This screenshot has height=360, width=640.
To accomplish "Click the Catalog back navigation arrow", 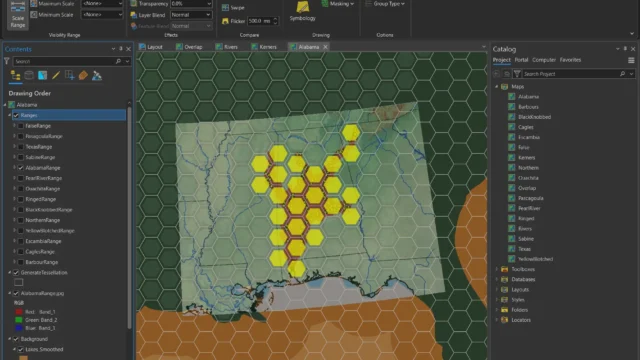I will (497, 74).
